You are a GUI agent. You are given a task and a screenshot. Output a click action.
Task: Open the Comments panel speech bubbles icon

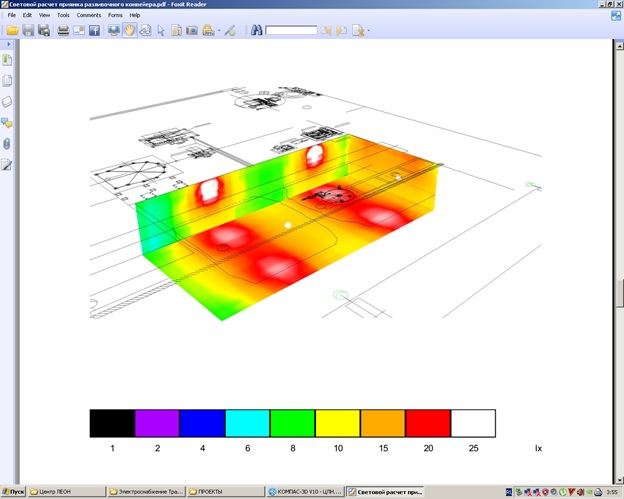pyautogui.click(x=7, y=123)
